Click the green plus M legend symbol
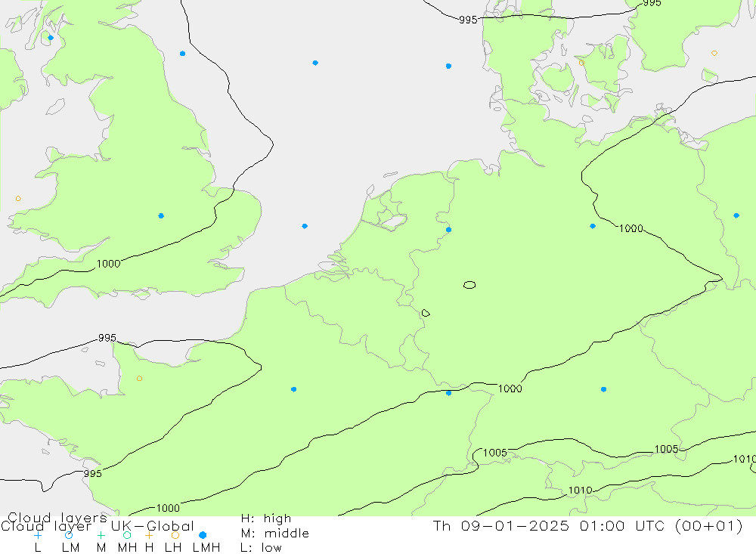Image resolution: width=756 pixels, height=554 pixels. [x=101, y=535]
